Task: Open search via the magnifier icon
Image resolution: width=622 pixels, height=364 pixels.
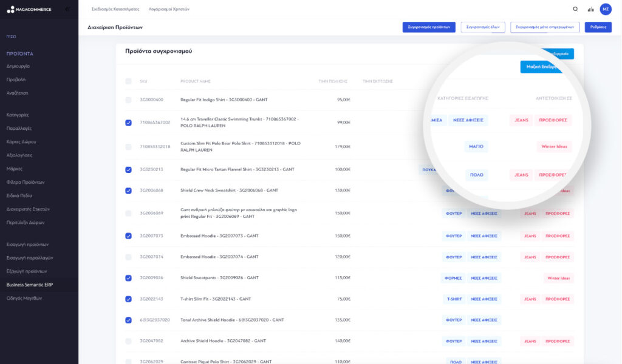Action: pos(575,9)
